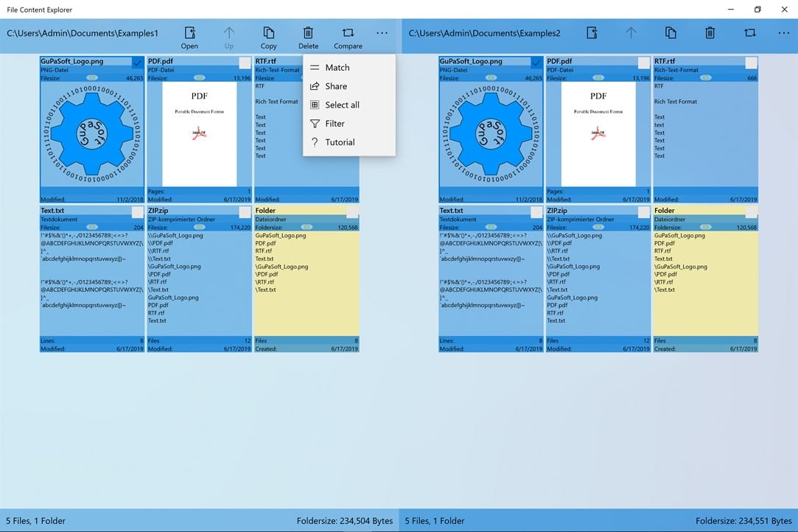Click the Copy icon in right pane toolbar
Viewport: 798px width, 532px height.
671,33
